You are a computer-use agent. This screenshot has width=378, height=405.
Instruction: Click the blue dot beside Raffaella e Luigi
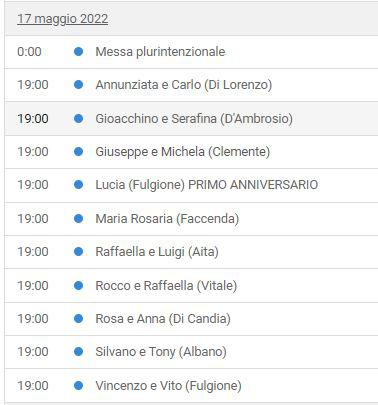tap(78, 251)
